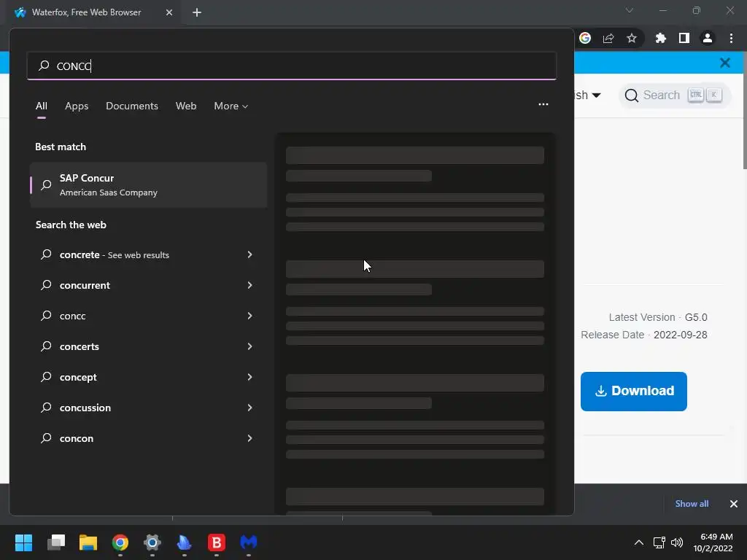Click the 2022-09-28 release date value

681,335
